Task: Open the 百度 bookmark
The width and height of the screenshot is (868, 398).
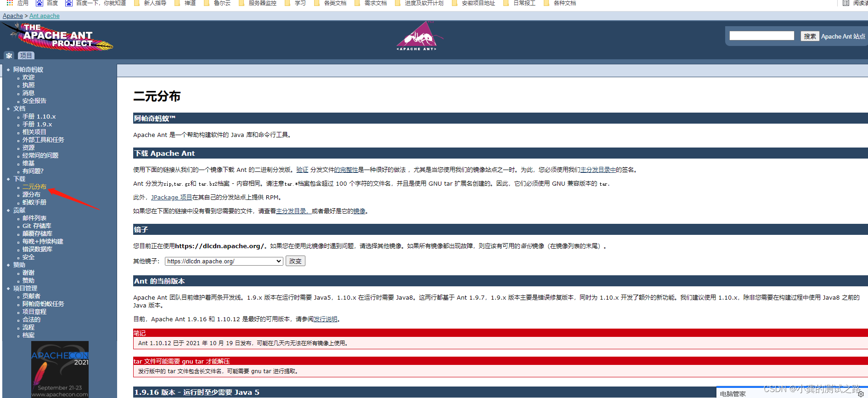Action: 47,3
